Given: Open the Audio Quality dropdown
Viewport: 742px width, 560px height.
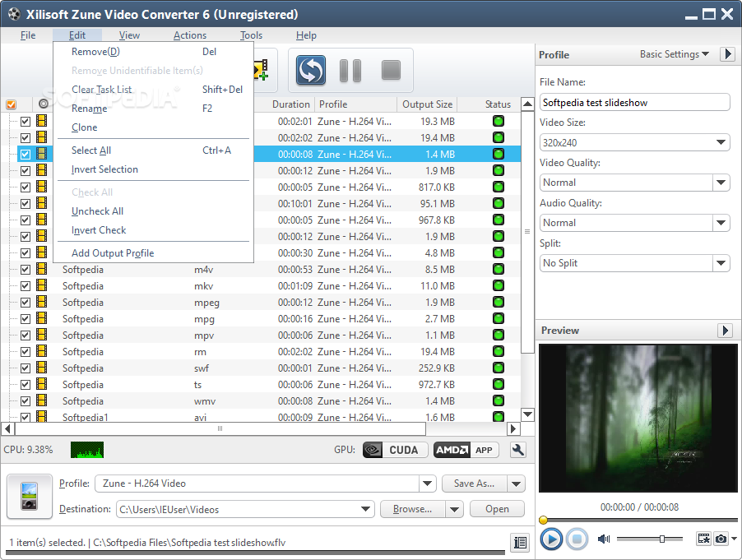Looking at the screenshot, I should [721, 223].
